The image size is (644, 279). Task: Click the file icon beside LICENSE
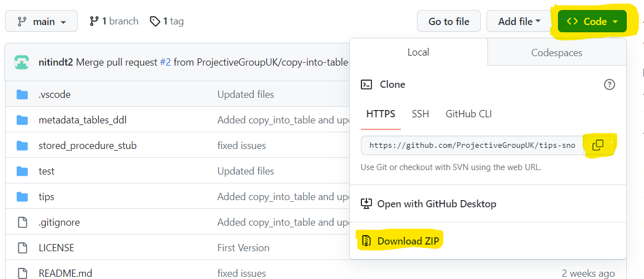[x=22, y=248]
